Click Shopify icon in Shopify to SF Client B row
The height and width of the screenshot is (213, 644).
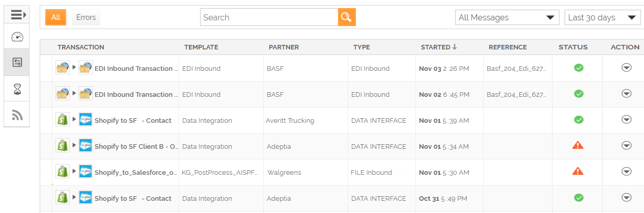[62, 146]
